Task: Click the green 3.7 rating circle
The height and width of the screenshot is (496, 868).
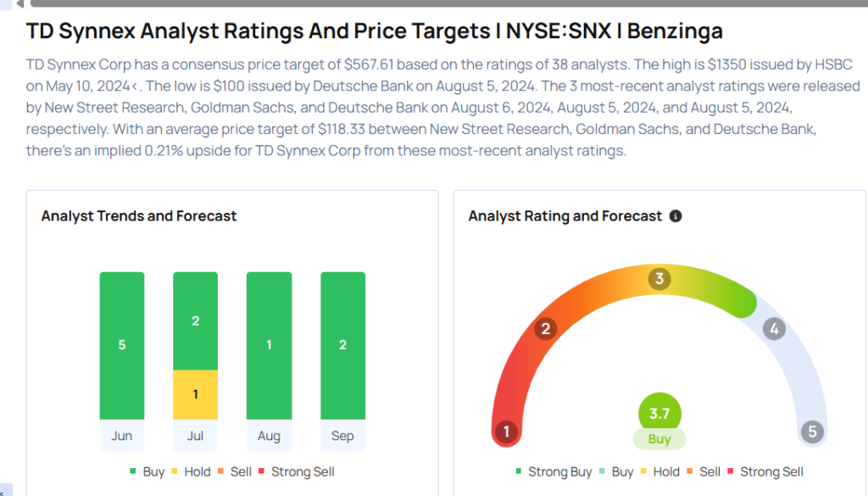Action: 659,413
